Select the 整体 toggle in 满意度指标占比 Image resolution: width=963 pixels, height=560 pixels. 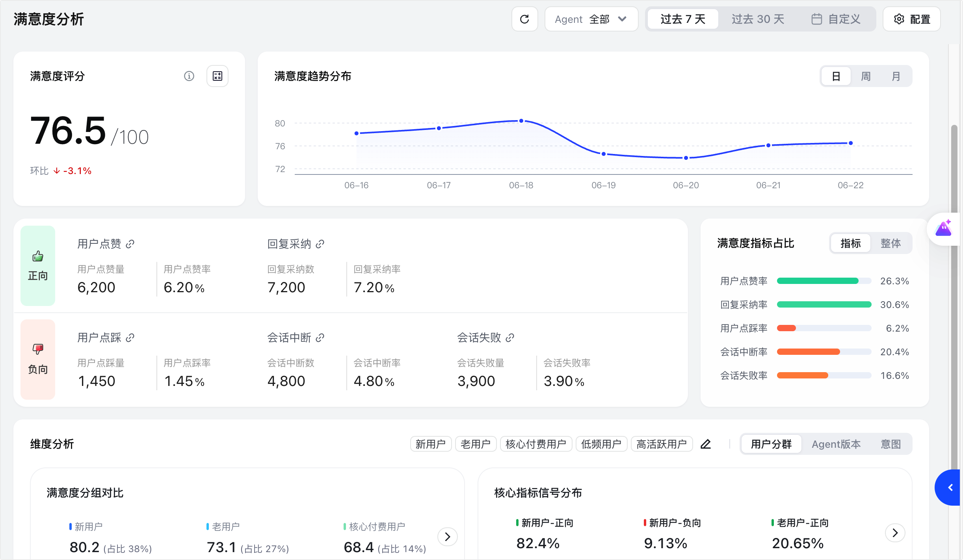890,243
